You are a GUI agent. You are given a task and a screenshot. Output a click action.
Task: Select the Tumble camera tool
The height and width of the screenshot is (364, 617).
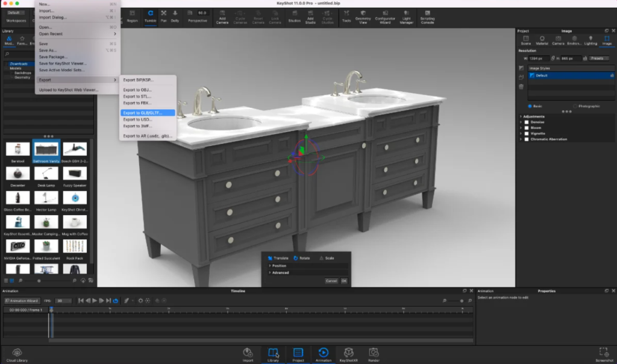tap(150, 16)
